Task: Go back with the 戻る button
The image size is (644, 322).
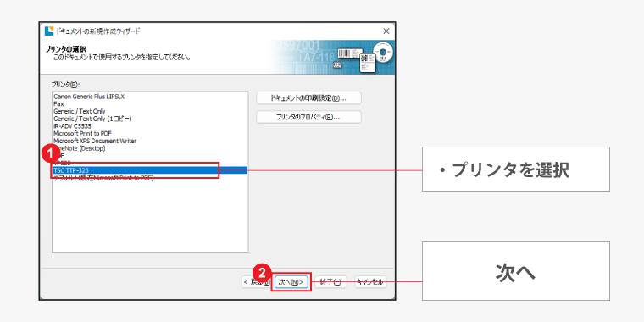Action: click(256, 282)
